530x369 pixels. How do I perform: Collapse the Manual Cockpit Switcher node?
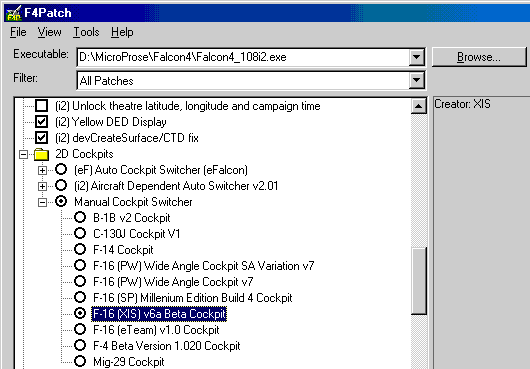point(42,202)
